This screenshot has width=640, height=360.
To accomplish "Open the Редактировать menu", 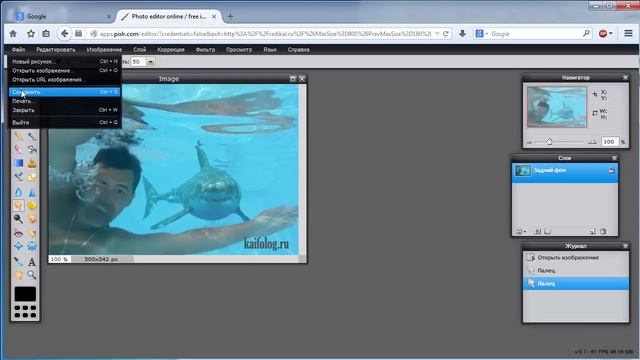I will coord(56,49).
